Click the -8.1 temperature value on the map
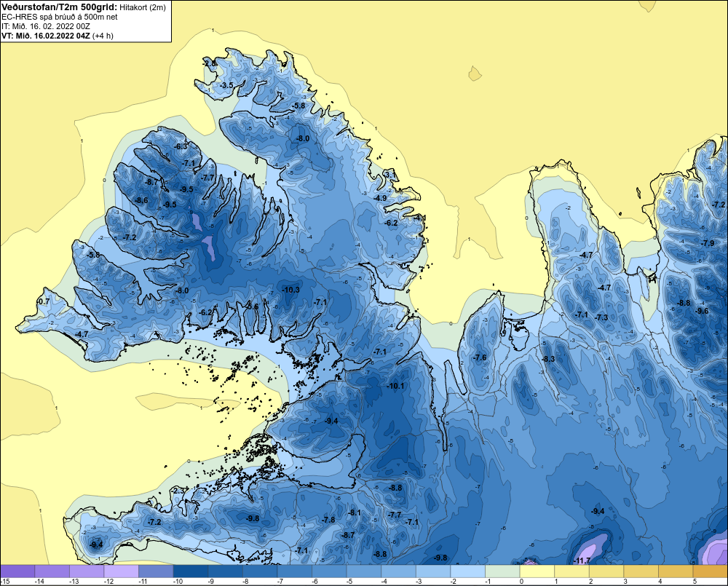The image size is (728, 586). point(354,512)
